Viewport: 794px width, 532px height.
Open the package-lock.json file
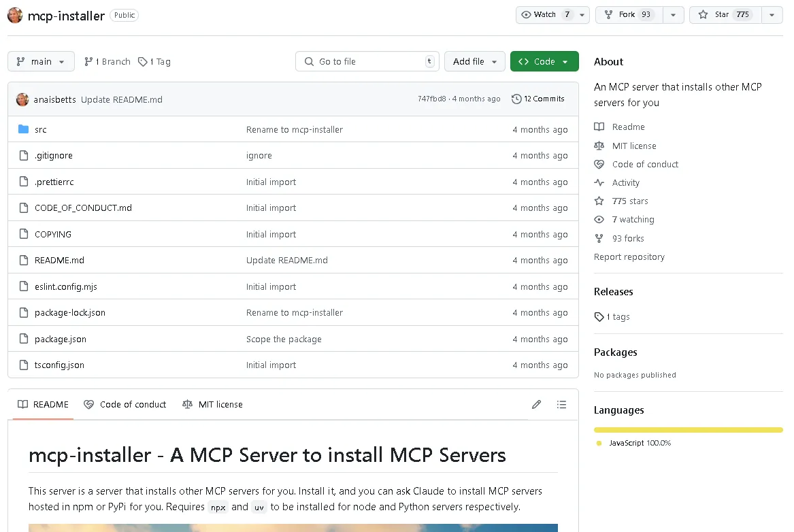70,313
